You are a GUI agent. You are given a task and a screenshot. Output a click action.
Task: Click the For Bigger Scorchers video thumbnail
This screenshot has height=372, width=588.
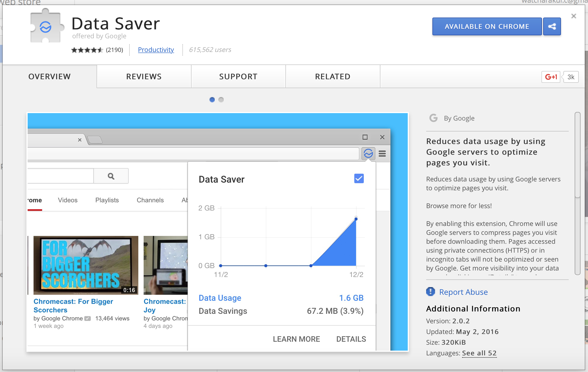[x=86, y=265]
